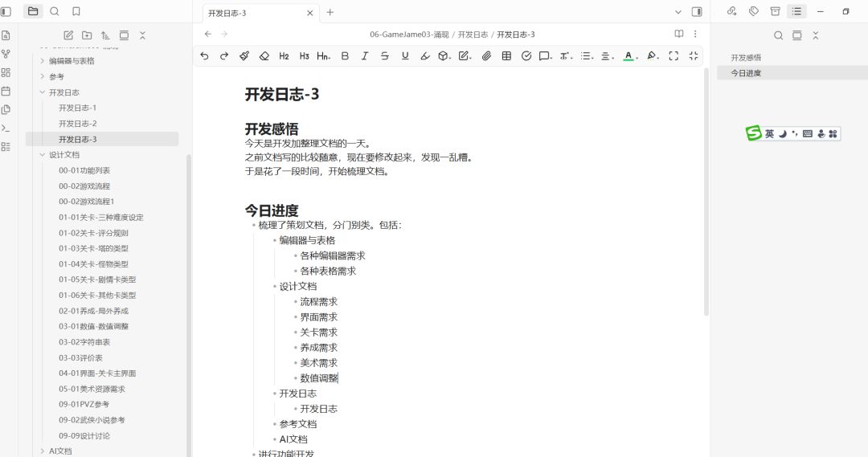The height and width of the screenshot is (457, 868).
Task: Open the archive box panel
Action: (x=775, y=11)
